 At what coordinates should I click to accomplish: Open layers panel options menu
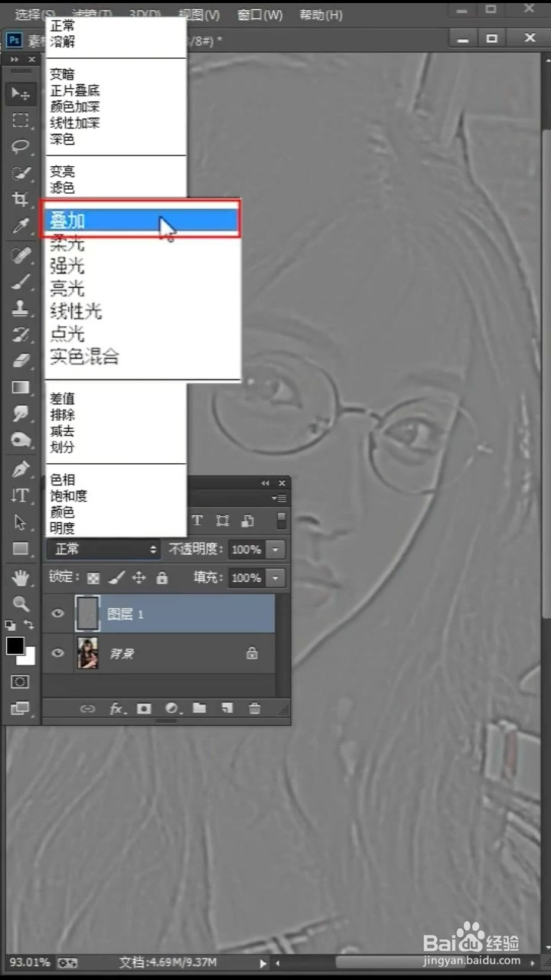click(x=281, y=498)
